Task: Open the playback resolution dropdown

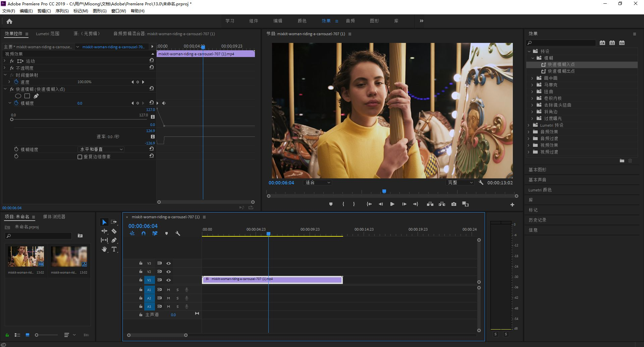Action: tap(460, 183)
